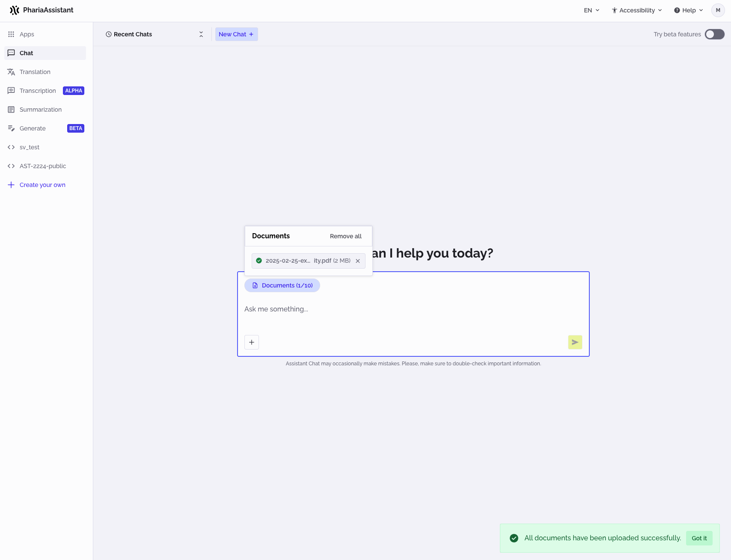
Task: Click the Create your own link
Action: tap(42, 184)
